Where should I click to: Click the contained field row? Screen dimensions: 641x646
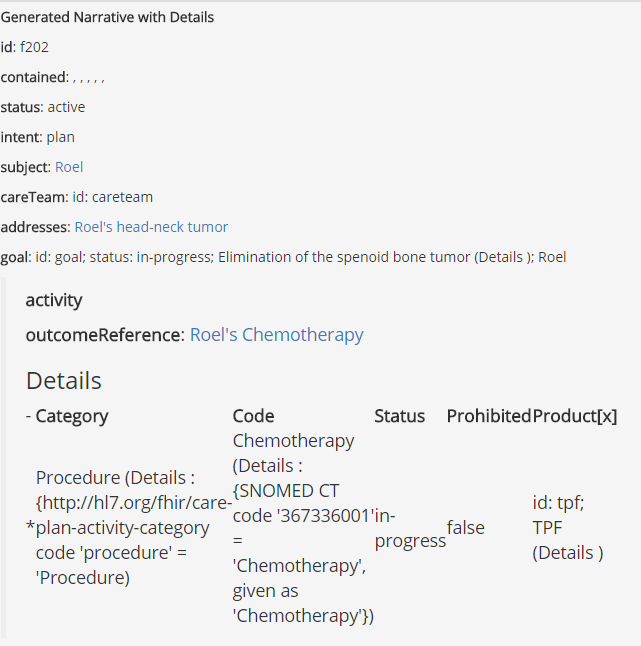click(x=53, y=77)
